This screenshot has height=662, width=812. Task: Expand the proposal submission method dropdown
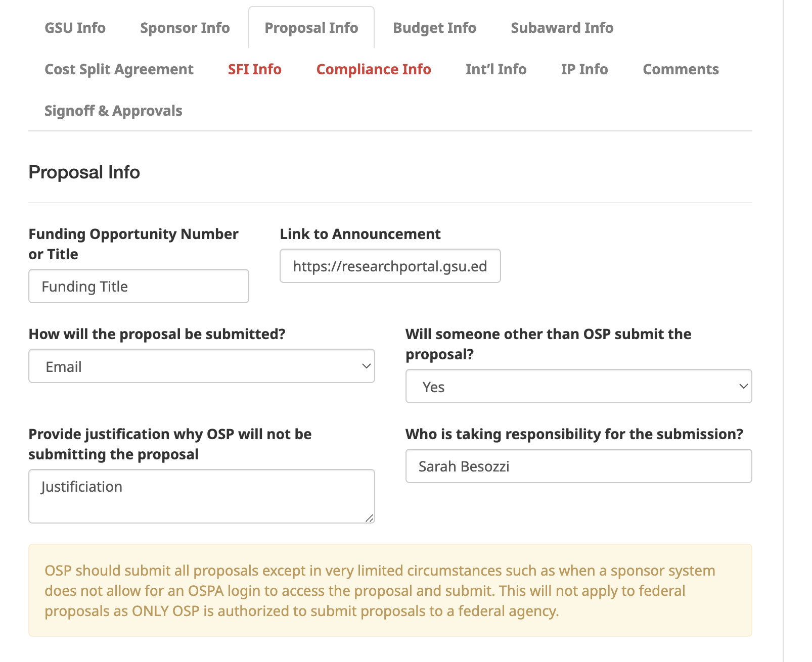point(201,366)
